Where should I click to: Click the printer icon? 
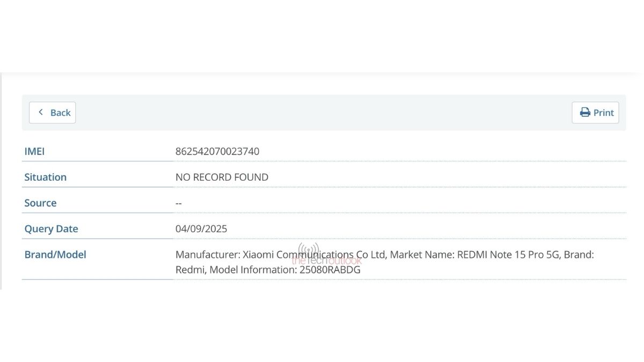click(x=585, y=113)
